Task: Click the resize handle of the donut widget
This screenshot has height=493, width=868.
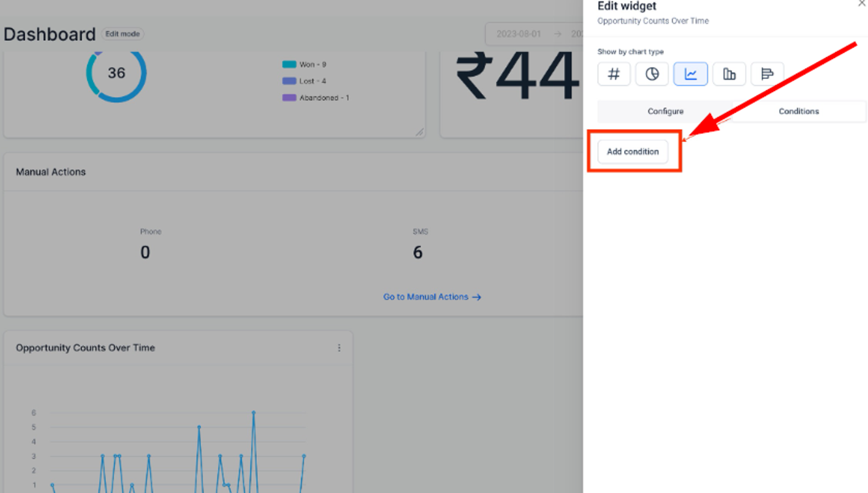Action: coord(419,132)
